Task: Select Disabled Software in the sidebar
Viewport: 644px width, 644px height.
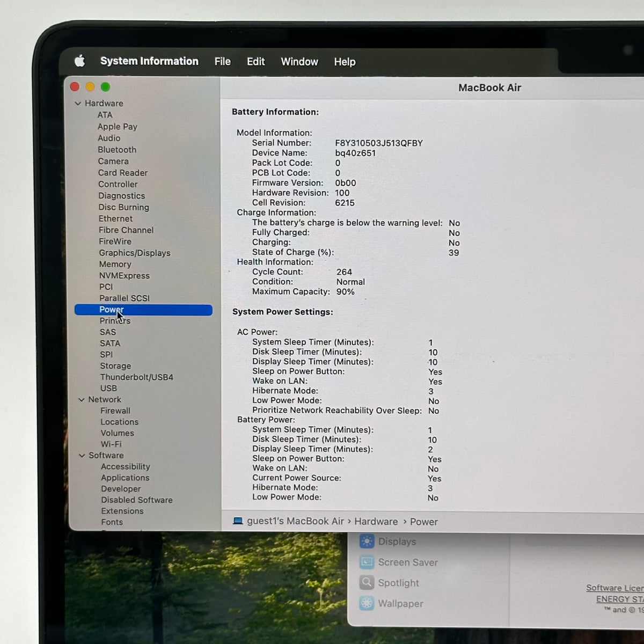Action: [x=137, y=500]
